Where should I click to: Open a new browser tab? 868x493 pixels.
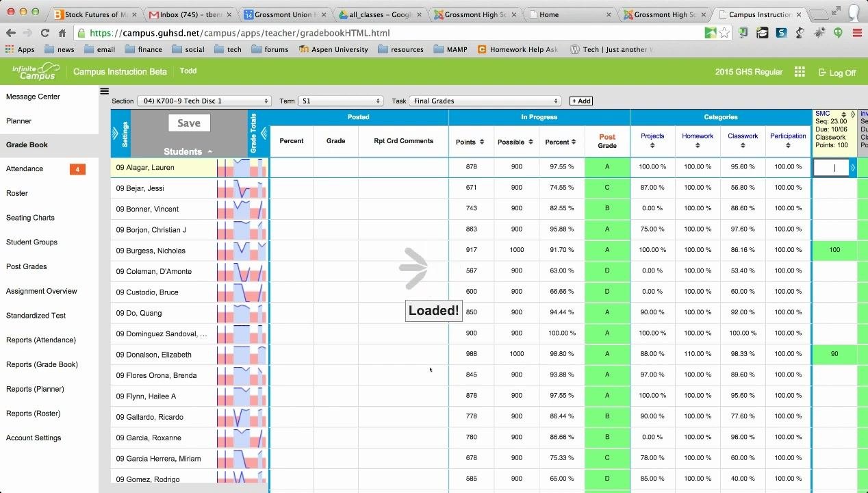click(x=817, y=14)
